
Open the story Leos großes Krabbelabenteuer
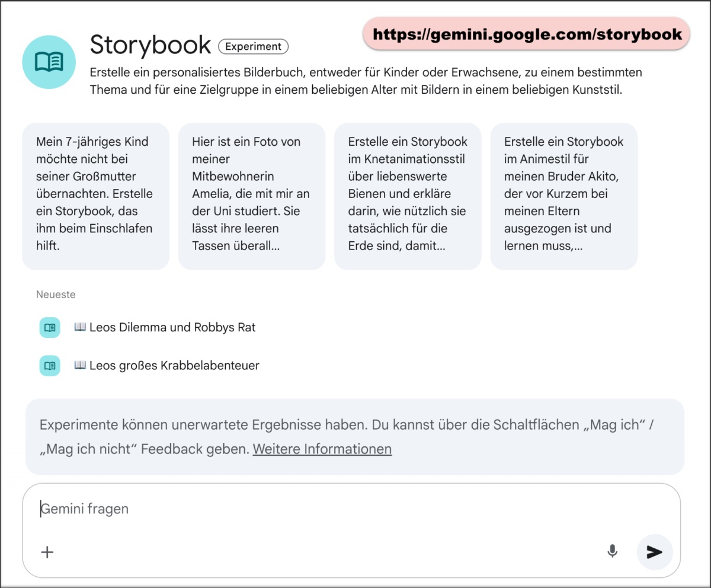(175, 365)
